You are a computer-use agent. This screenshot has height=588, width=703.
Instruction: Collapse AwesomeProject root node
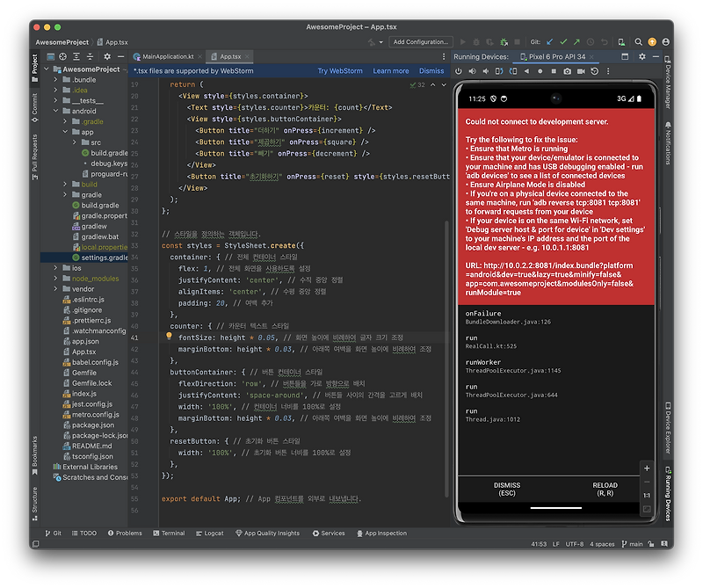pyautogui.click(x=47, y=69)
